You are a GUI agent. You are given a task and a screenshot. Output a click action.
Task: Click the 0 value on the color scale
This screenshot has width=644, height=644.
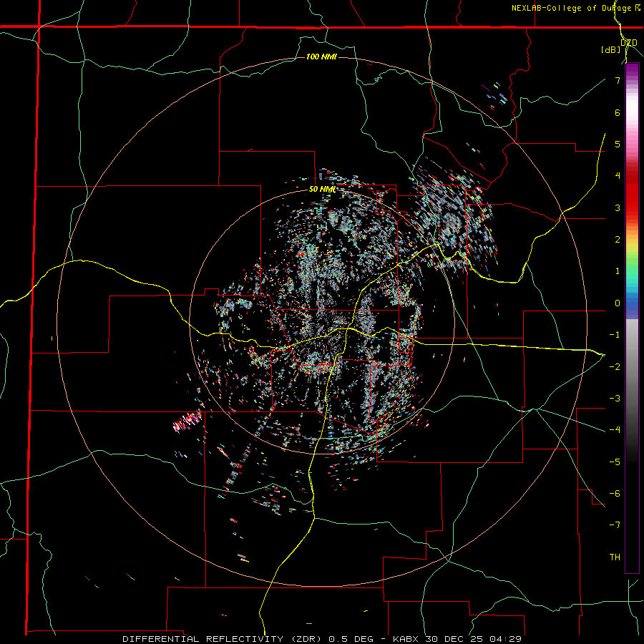(x=618, y=303)
